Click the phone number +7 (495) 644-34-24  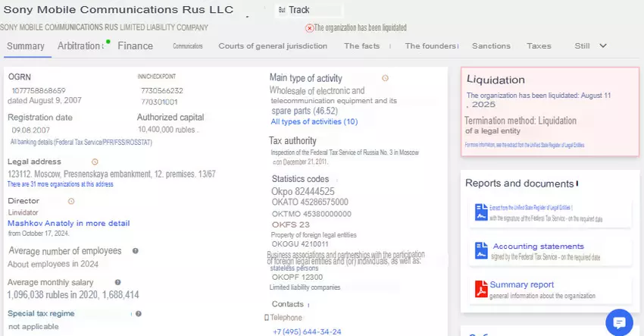pyautogui.click(x=306, y=331)
